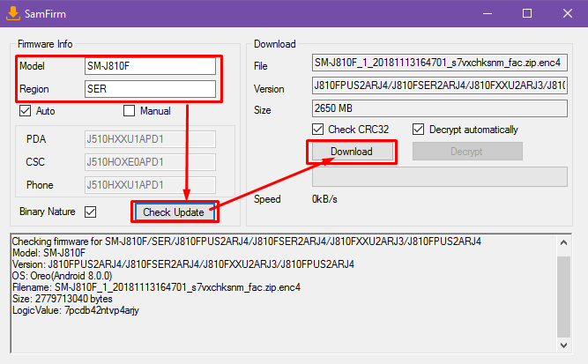Click the PDA field J510HXXU1APD1
The image size is (588, 364).
[150, 139]
